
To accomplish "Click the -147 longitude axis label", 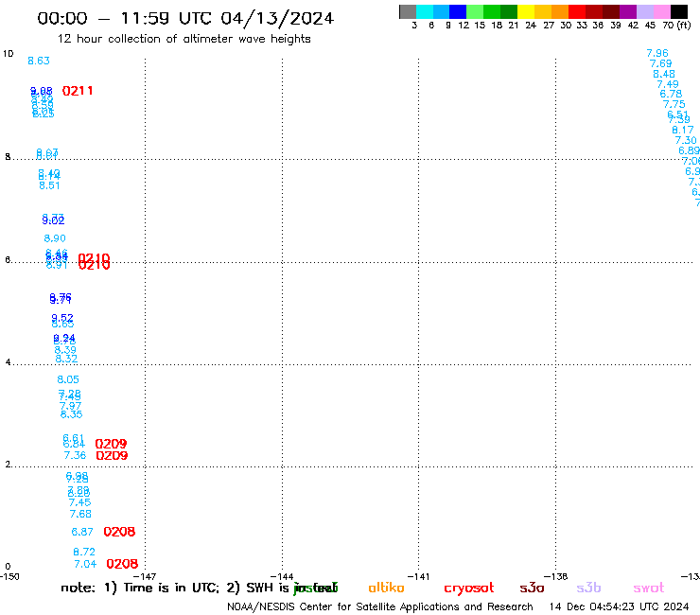I will pyautogui.click(x=145, y=577).
